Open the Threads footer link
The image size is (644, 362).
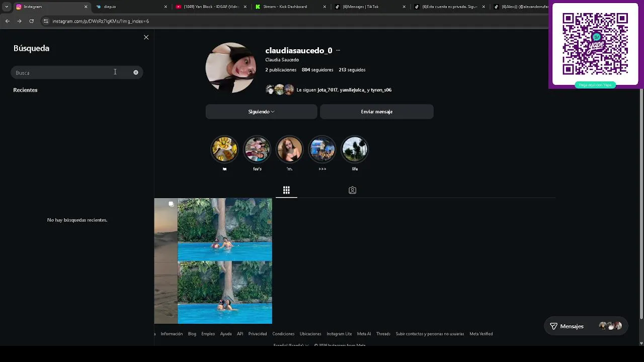[x=383, y=334]
